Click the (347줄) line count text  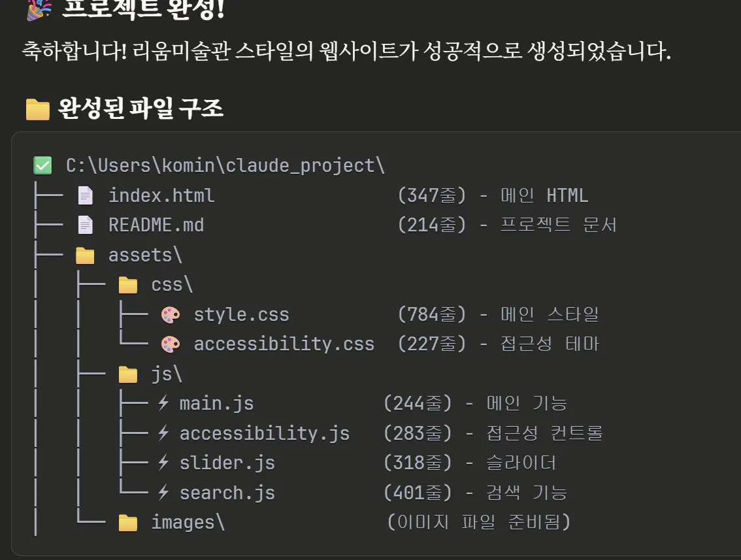coord(432,195)
